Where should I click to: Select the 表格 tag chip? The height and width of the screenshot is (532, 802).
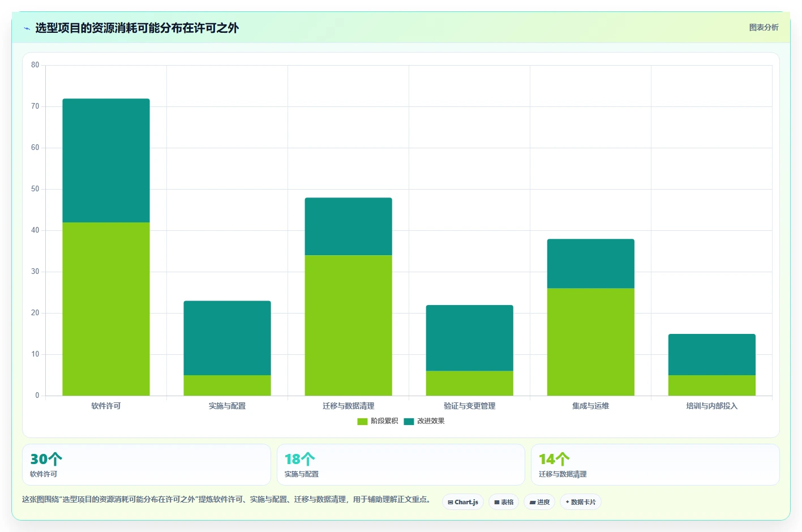[504, 502]
